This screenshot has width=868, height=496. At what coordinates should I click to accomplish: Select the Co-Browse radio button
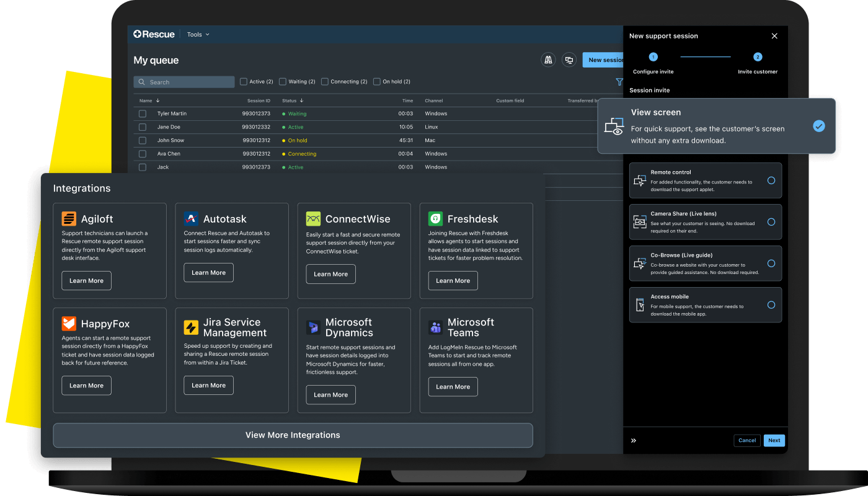[771, 263]
